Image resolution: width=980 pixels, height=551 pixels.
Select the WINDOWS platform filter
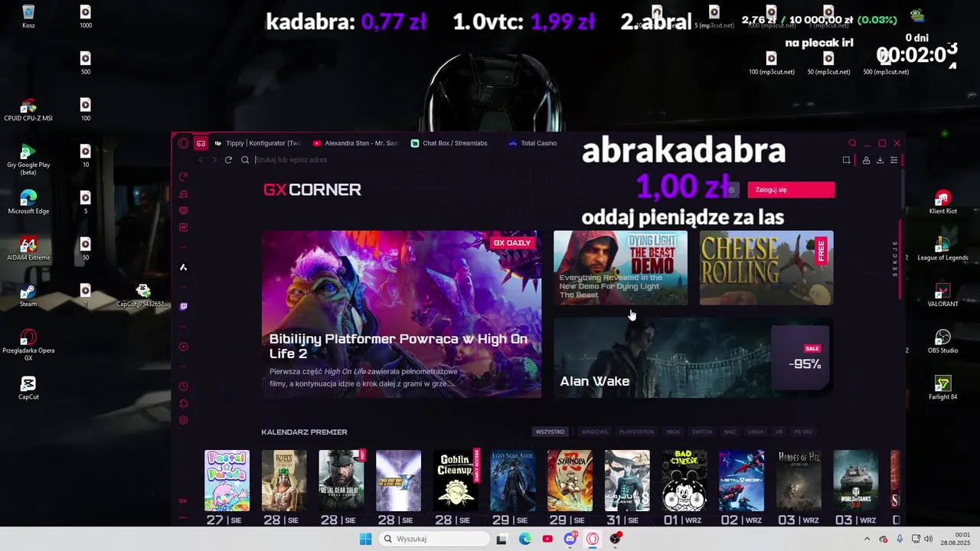[x=594, y=432]
